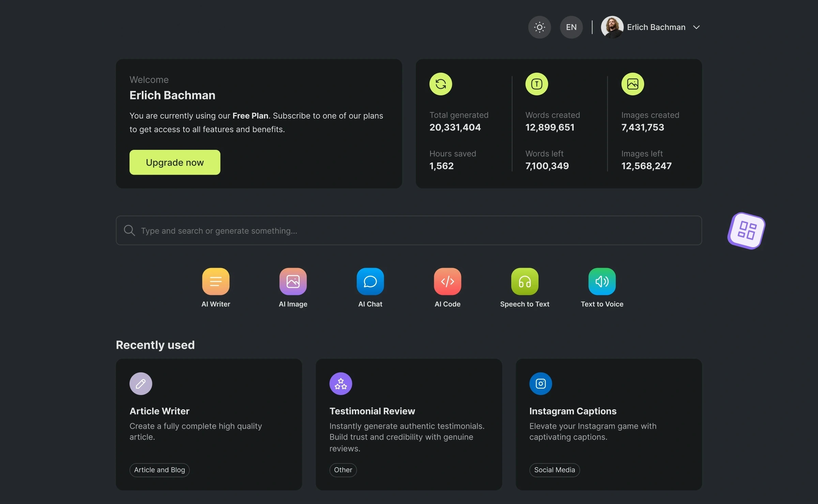Click the search and generate input field
This screenshot has height=504, width=818.
coord(408,230)
